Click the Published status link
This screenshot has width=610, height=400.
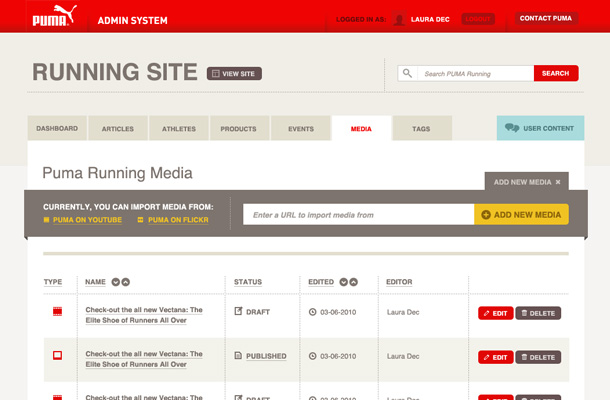pos(266,356)
